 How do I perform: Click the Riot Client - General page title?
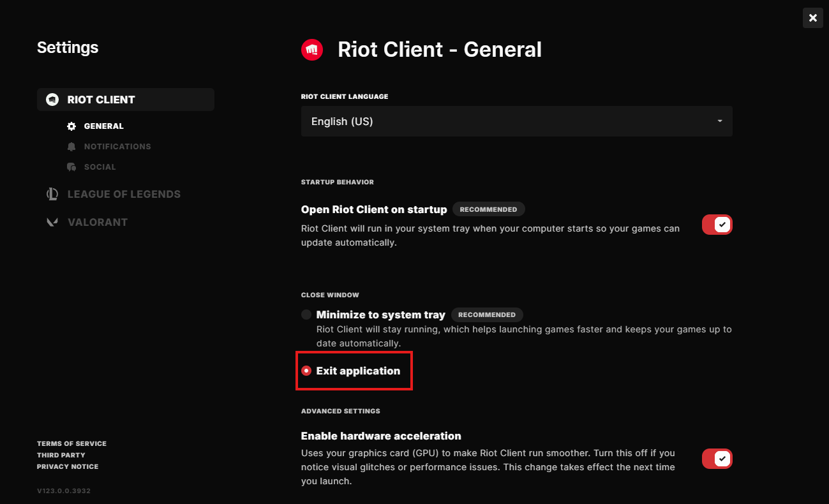(440, 50)
